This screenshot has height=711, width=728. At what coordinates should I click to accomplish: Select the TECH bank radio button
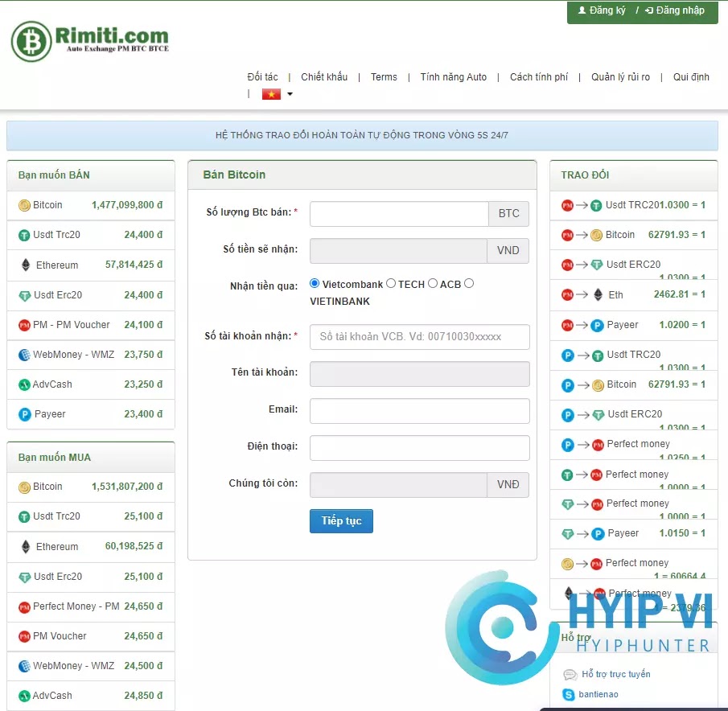point(391,283)
